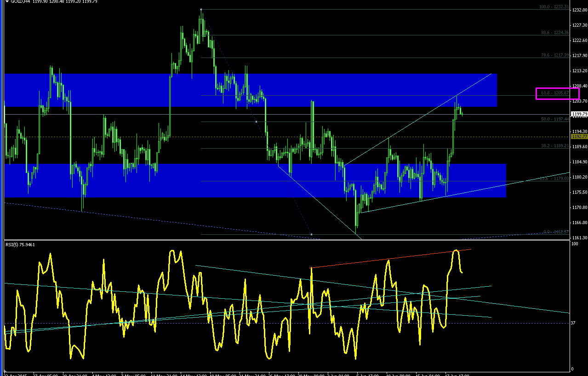Click the 1199.79 current price tag
Viewport: 588px width, 376px height.
click(579, 114)
